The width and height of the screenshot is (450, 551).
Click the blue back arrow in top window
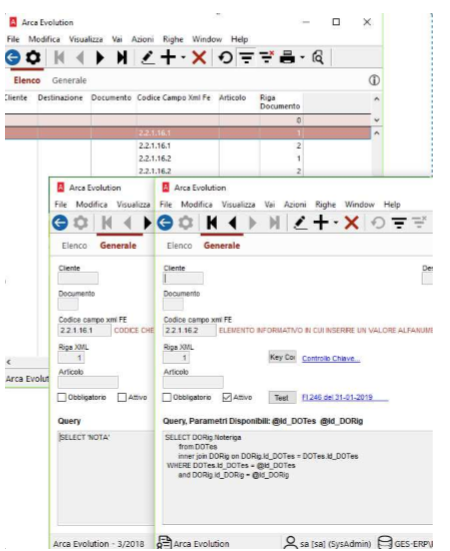[x=13, y=57]
